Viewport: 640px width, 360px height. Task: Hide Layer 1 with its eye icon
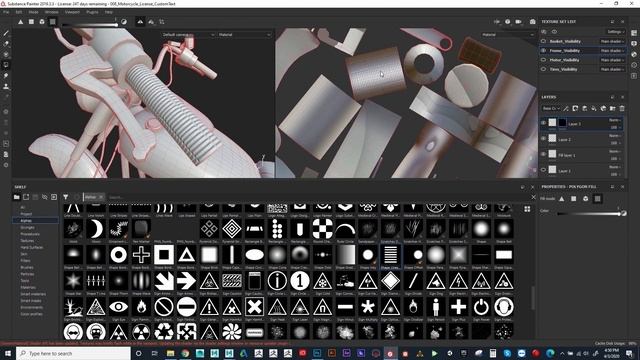click(543, 170)
